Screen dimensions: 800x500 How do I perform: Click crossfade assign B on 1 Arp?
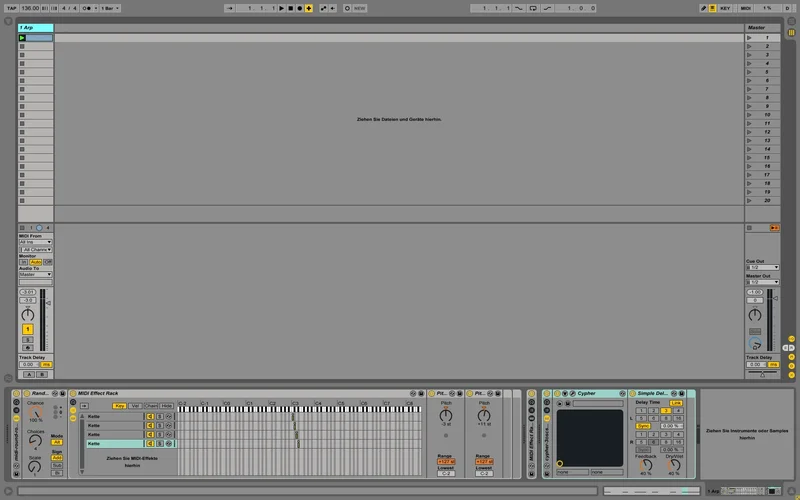click(x=42, y=374)
